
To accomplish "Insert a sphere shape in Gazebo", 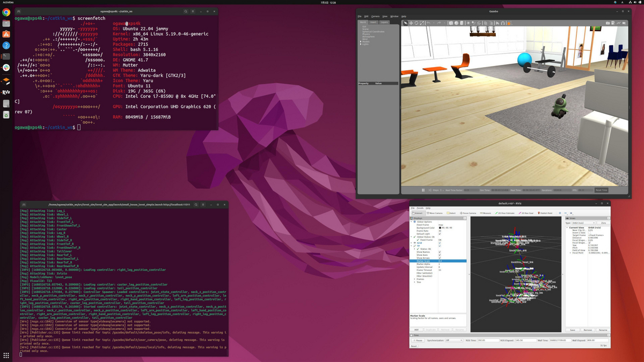I will [x=456, y=23].
